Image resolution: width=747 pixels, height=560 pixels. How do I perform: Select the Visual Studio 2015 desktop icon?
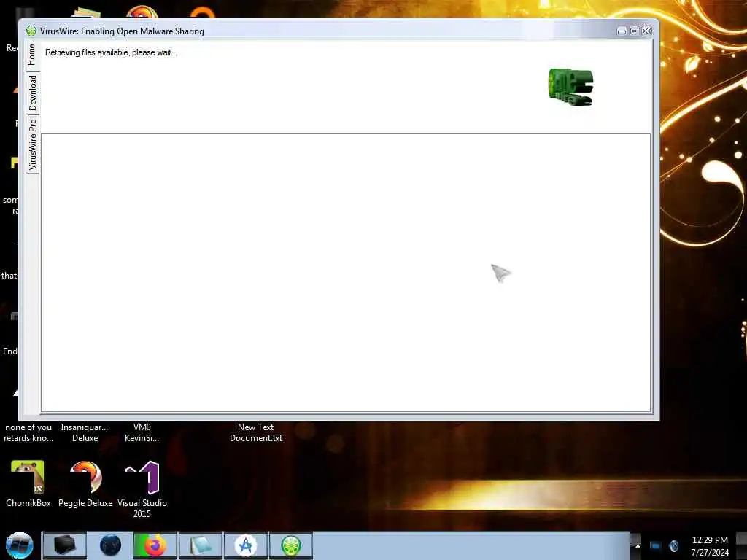click(142, 489)
